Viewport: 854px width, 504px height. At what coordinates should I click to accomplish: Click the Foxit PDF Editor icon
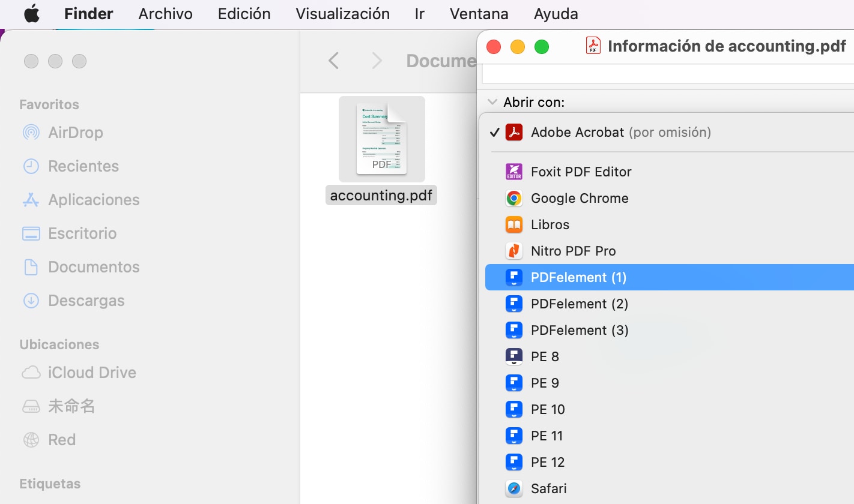[x=514, y=172]
